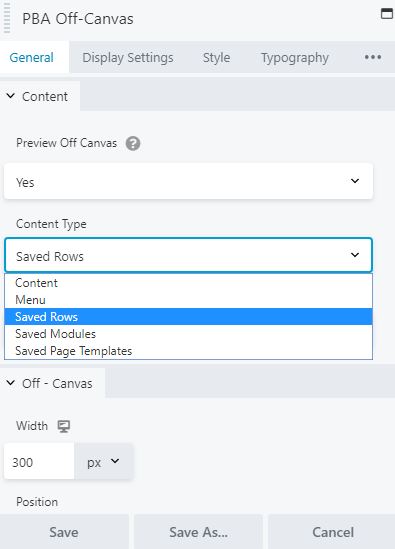The image size is (395, 549).
Task: Open the Style tab
Action: click(216, 57)
